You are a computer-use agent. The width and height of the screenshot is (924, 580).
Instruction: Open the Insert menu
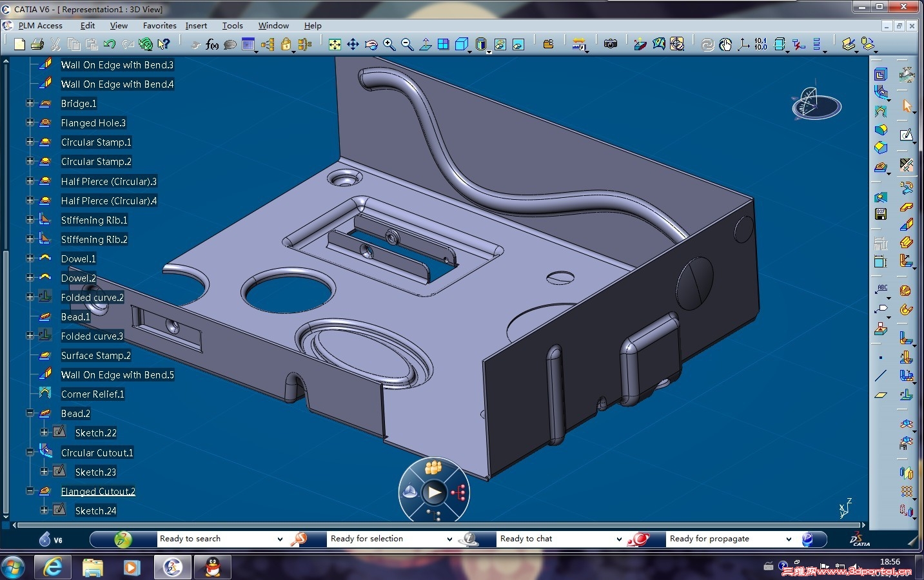(x=196, y=26)
